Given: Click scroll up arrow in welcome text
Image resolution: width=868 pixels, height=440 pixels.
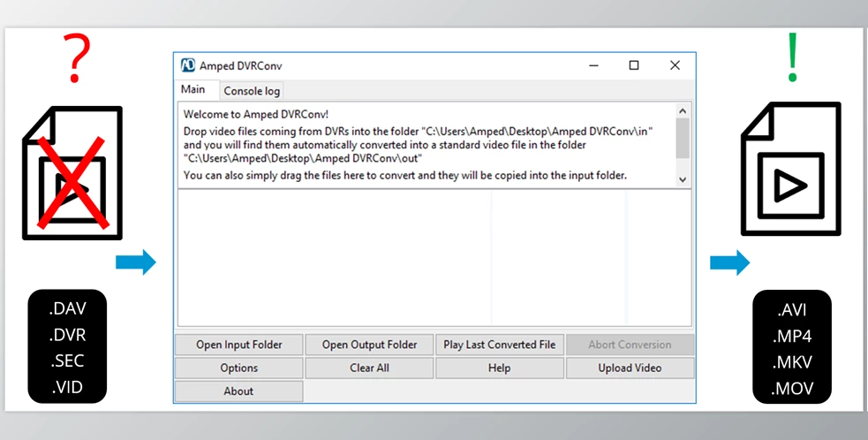Looking at the screenshot, I should click(x=683, y=110).
